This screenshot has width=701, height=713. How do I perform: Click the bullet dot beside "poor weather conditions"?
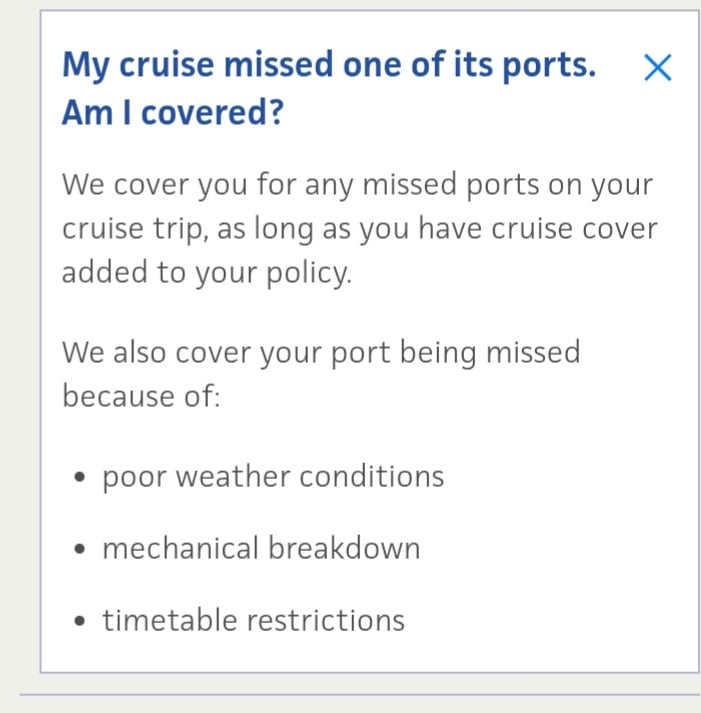coord(81,478)
